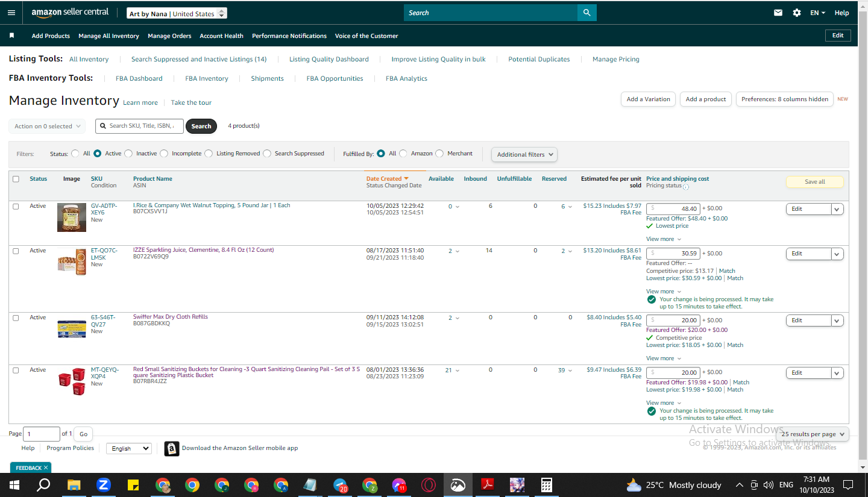Click the weather widget showing 25°C

674,485
